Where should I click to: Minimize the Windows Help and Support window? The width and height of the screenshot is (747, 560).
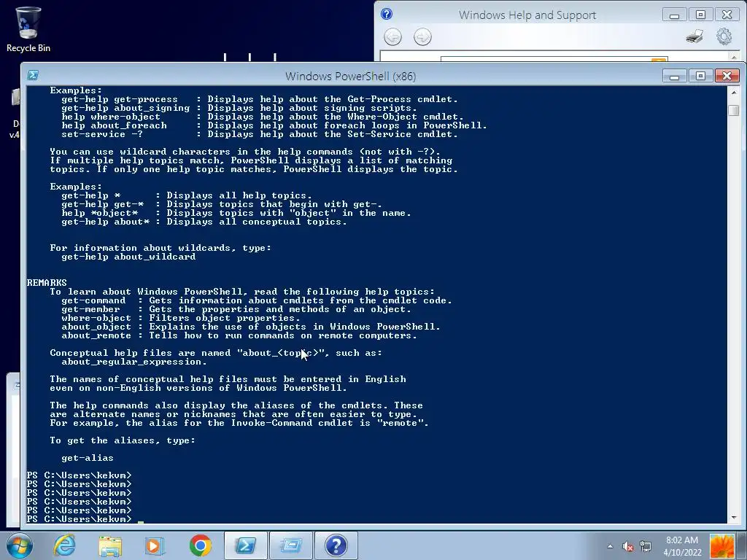point(674,15)
